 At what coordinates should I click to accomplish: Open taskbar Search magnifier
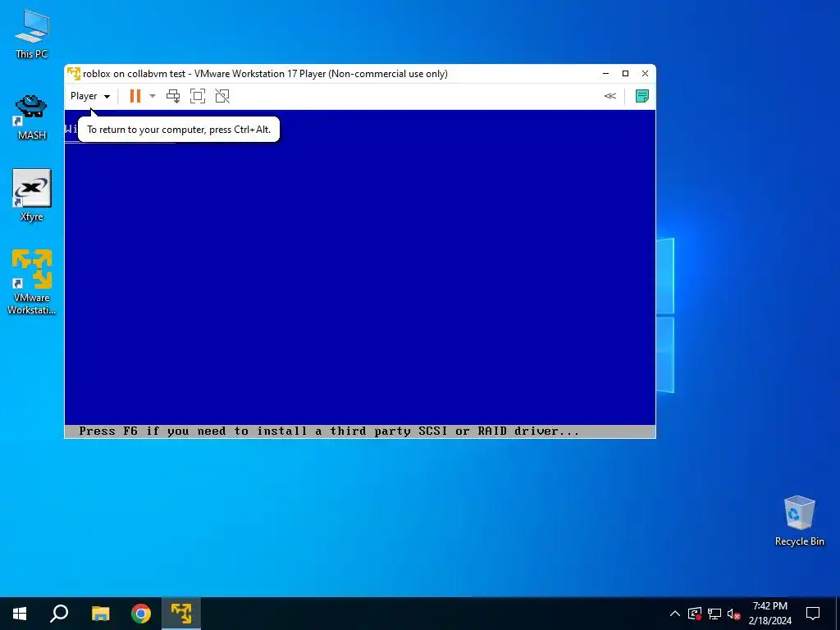pos(59,614)
